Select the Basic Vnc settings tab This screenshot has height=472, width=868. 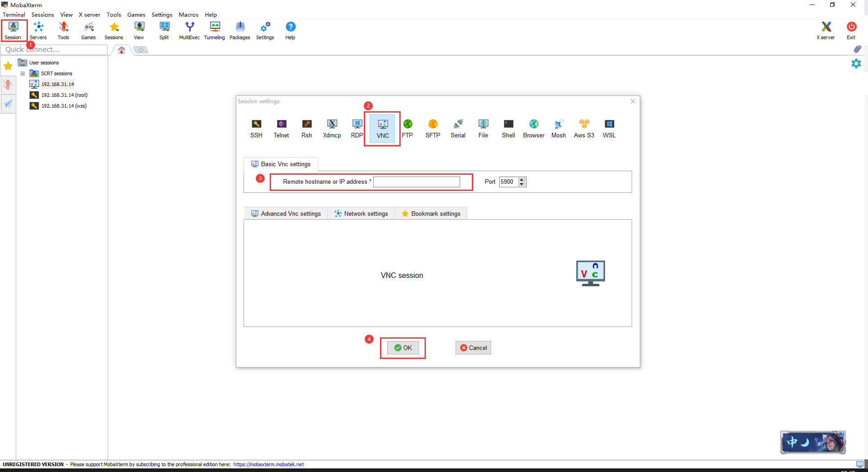tap(281, 164)
